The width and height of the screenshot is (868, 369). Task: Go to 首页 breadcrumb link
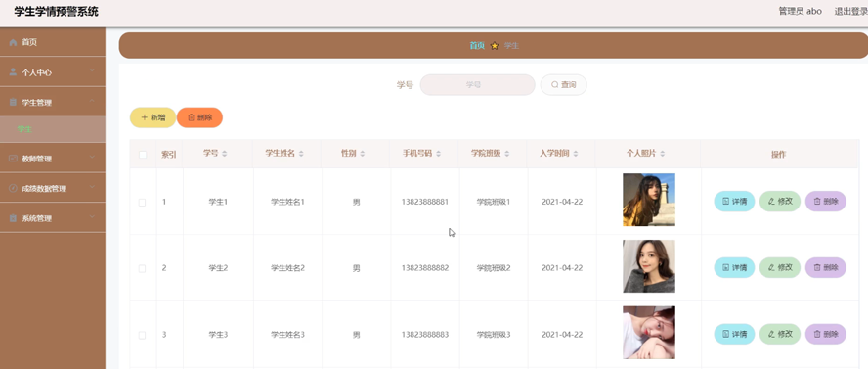click(477, 46)
